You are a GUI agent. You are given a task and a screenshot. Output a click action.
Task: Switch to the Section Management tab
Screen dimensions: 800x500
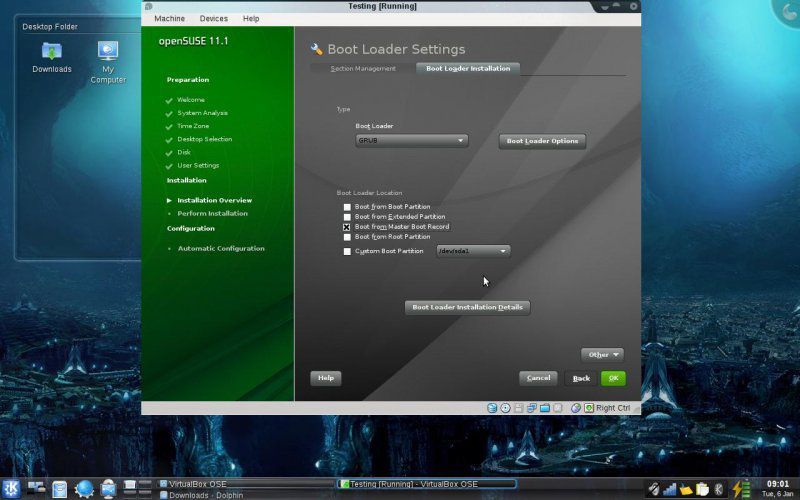tap(362, 69)
